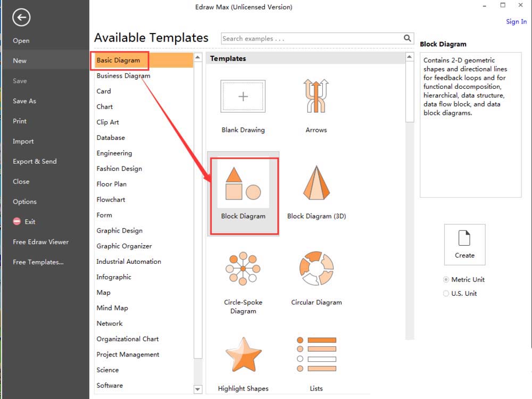532x399 pixels.
Task: Select the Blank Drawing template thumbnail
Action: 243,96
